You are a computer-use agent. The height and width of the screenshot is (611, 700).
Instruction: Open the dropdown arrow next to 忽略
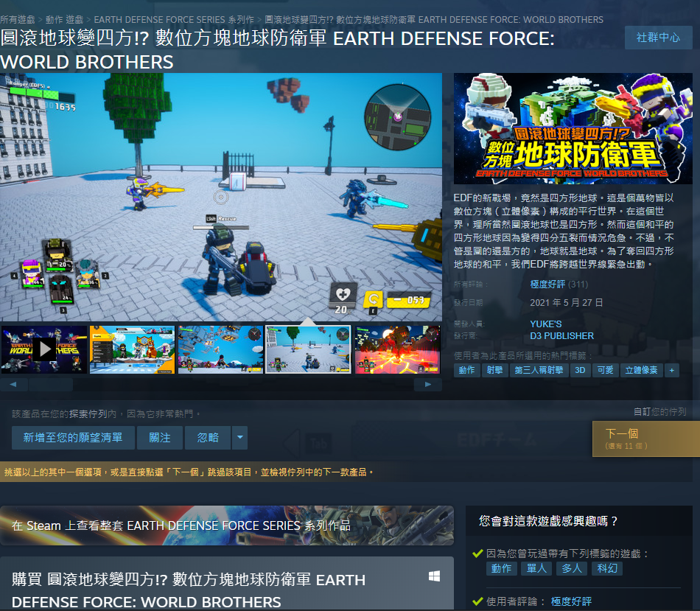tap(239, 438)
